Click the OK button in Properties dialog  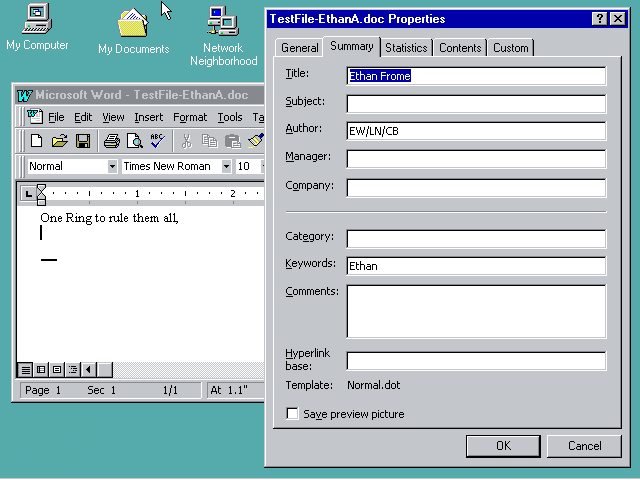[503, 446]
